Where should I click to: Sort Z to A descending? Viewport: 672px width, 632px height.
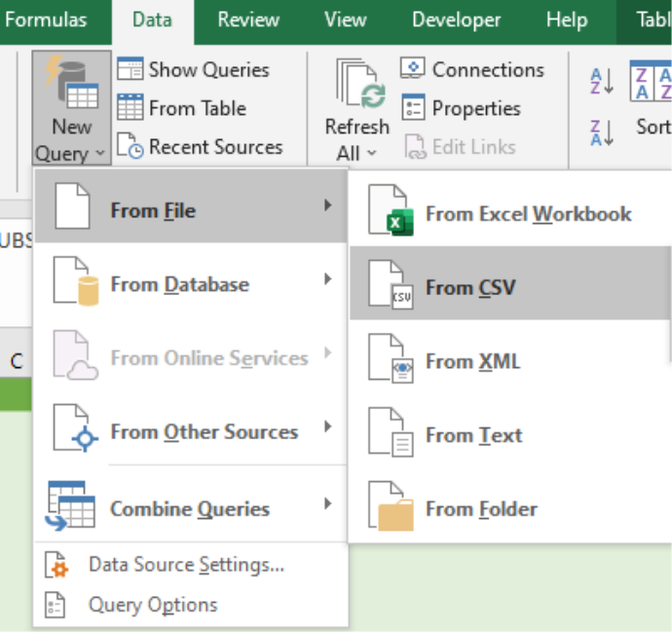[602, 132]
